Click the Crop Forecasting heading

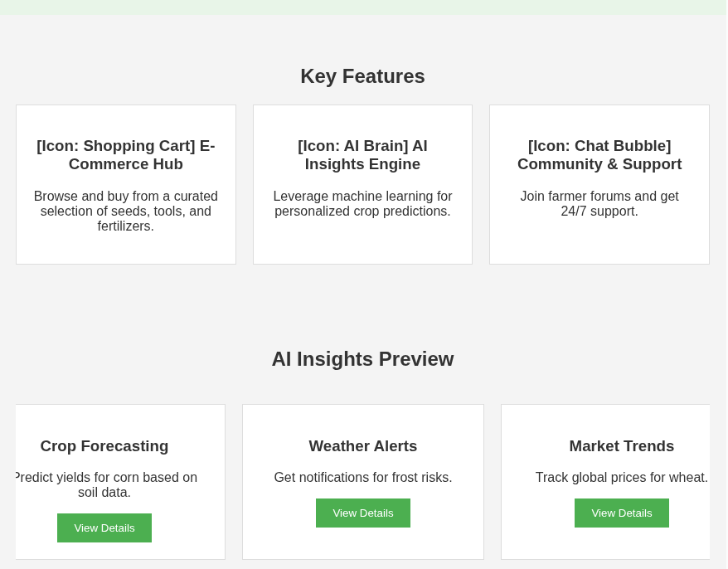point(104,445)
